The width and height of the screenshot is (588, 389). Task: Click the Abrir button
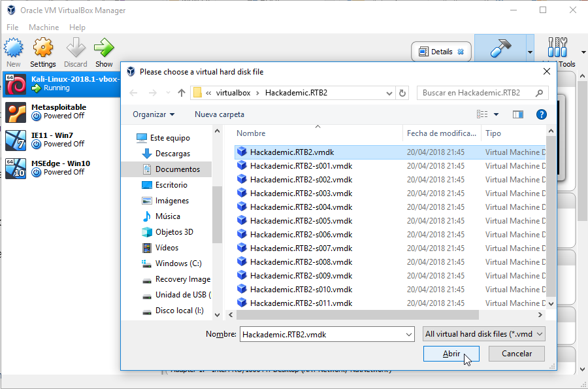(451, 354)
